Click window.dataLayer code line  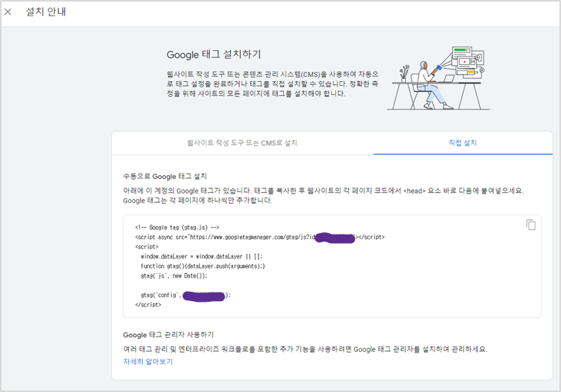201,256
